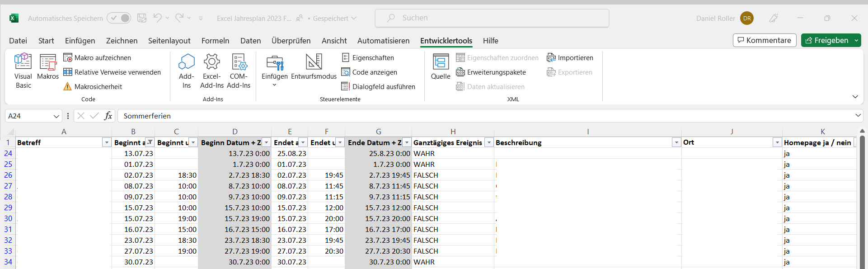This screenshot has height=269, width=868.
Task: Click the grayed Exportieren button
Action: coord(569,72)
